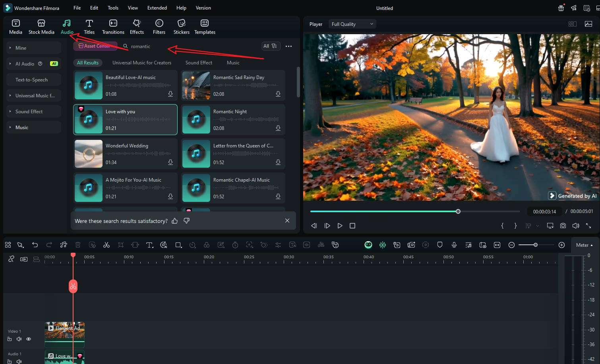Set mark in point brace

pyautogui.click(x=502, y=226)
